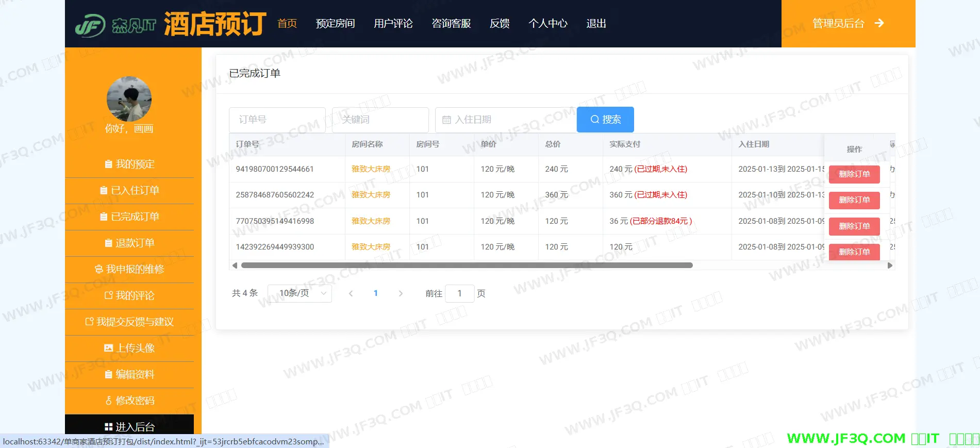The height and width of the screenshot is (448, 980).
Task: Click the JF site logo icon
Action: click(90, 24)
